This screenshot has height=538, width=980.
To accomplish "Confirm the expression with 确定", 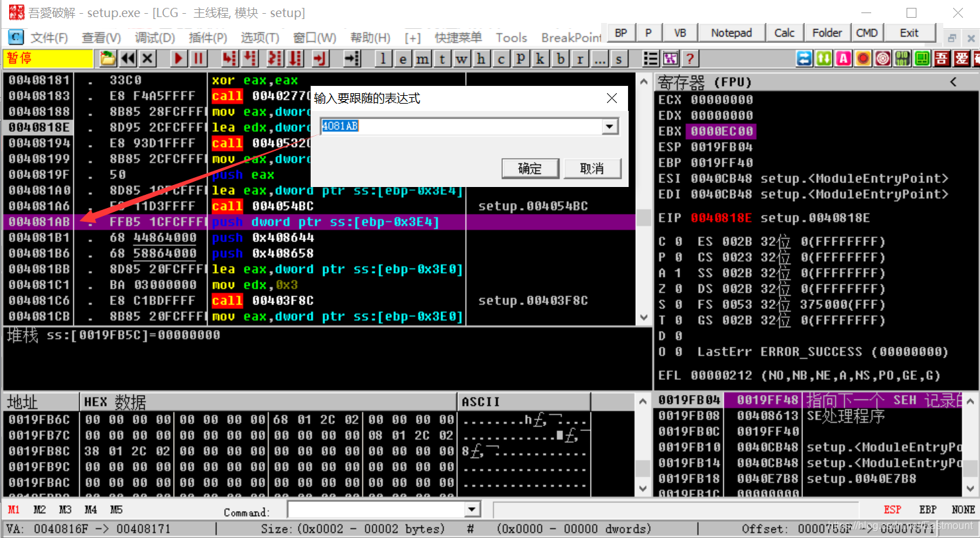I will pyautogui.click(x=530, y=169).
